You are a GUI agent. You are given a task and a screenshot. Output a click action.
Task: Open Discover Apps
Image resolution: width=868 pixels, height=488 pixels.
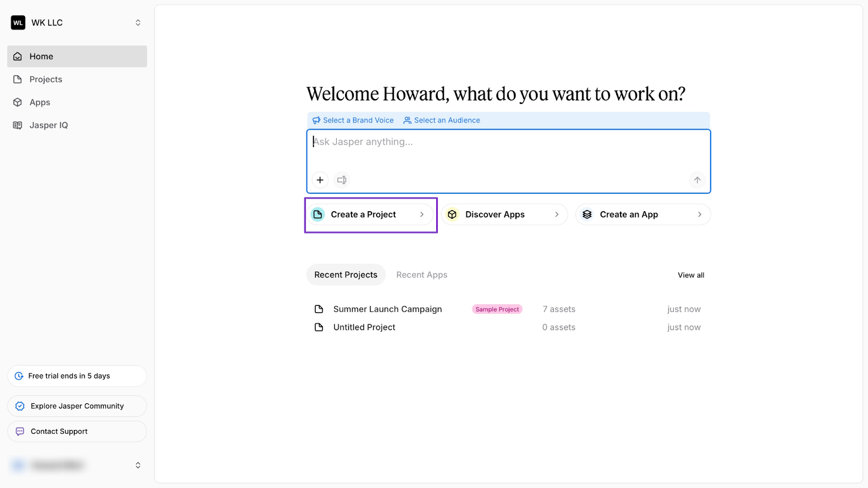505,215
